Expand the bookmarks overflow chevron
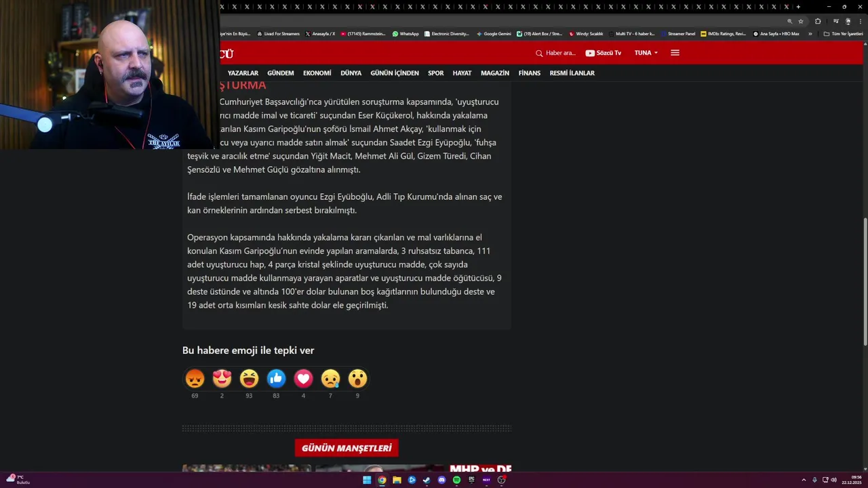The height and width of the screenshot is (488, 868). 810,34
